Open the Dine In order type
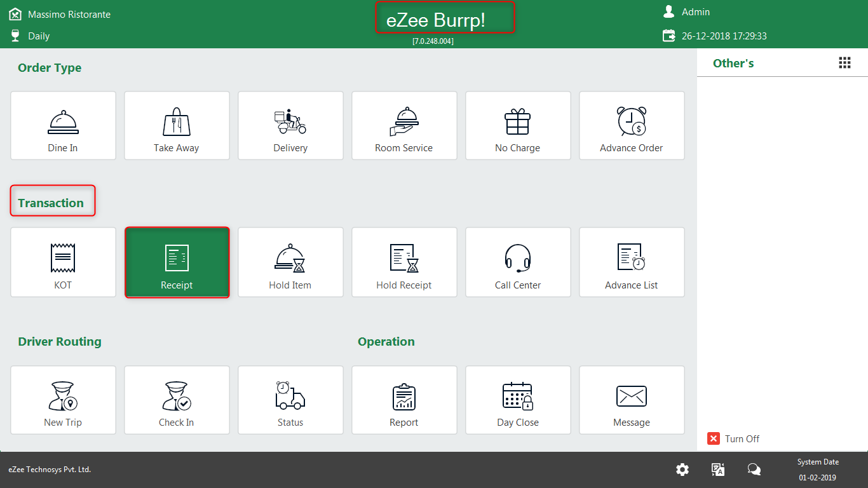This screenshot has width=868, height=488. click(x=63, y=125)
